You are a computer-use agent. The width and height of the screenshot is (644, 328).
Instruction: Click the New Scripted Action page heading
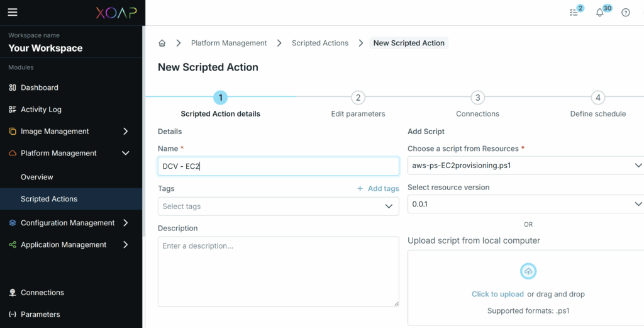click(x=208, y=67)
